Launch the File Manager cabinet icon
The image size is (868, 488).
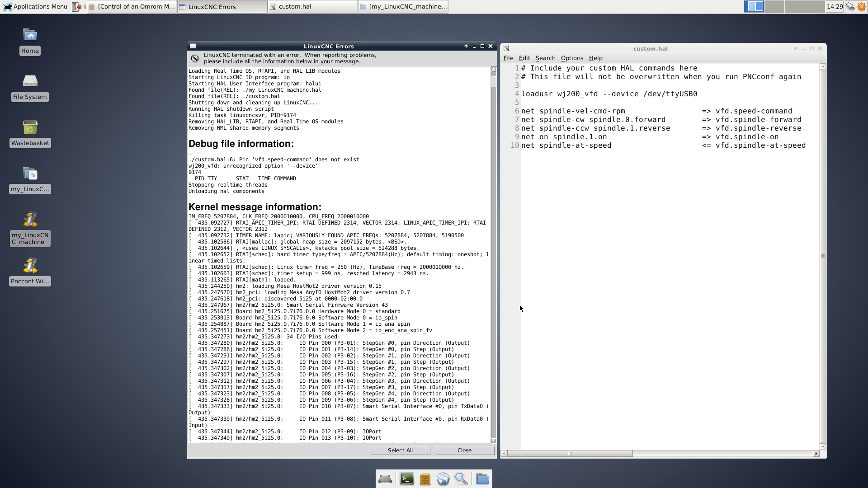(x=425, y=479)
